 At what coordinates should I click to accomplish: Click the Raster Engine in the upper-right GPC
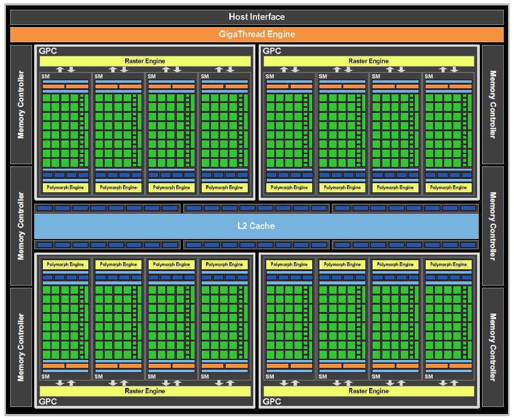(369, 61)
